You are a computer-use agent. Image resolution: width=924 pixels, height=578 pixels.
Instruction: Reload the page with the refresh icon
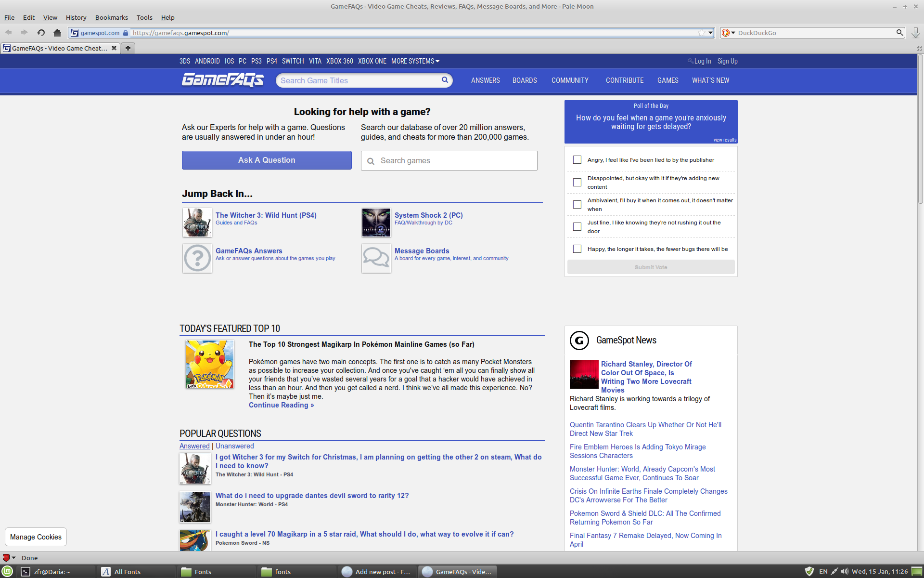[41, 33]
